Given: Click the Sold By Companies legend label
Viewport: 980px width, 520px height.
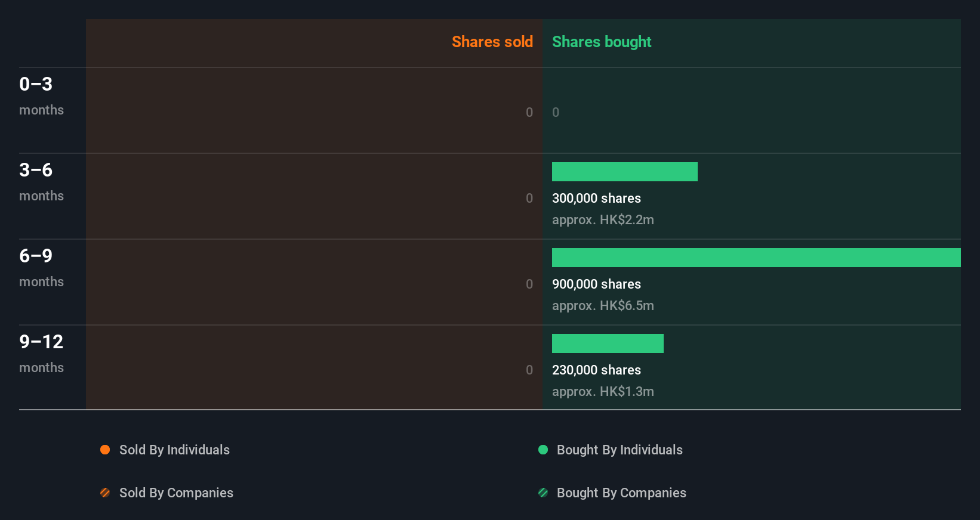Looking at the screenshot, I should (x=176, y=493).
